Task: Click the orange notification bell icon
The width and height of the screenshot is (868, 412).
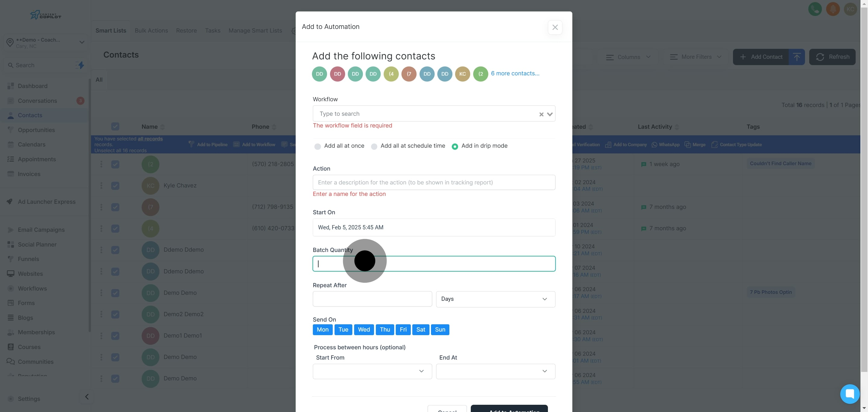Action: tap(833, 9)
